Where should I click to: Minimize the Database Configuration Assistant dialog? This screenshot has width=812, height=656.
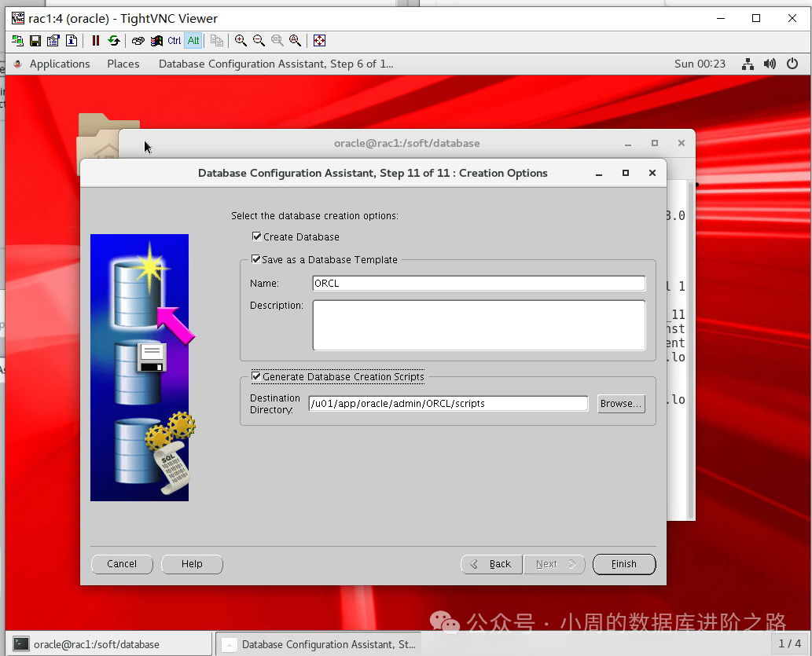coord(599,174)
